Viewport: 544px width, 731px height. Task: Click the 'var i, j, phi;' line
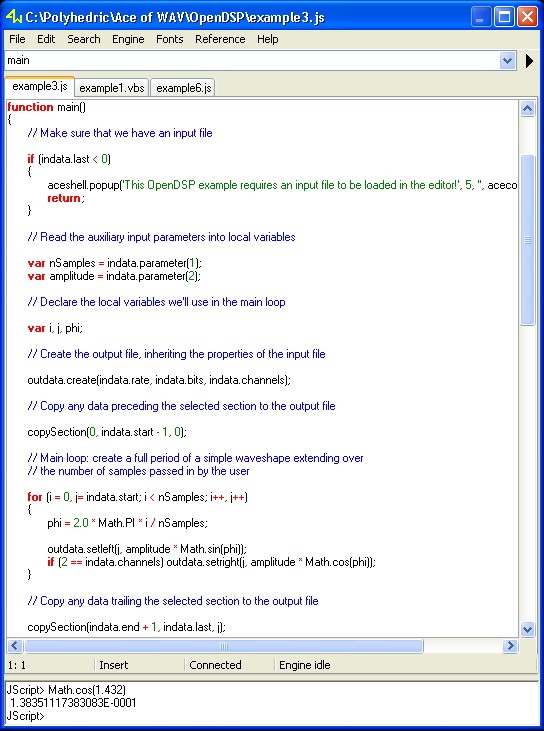[55, 328]
